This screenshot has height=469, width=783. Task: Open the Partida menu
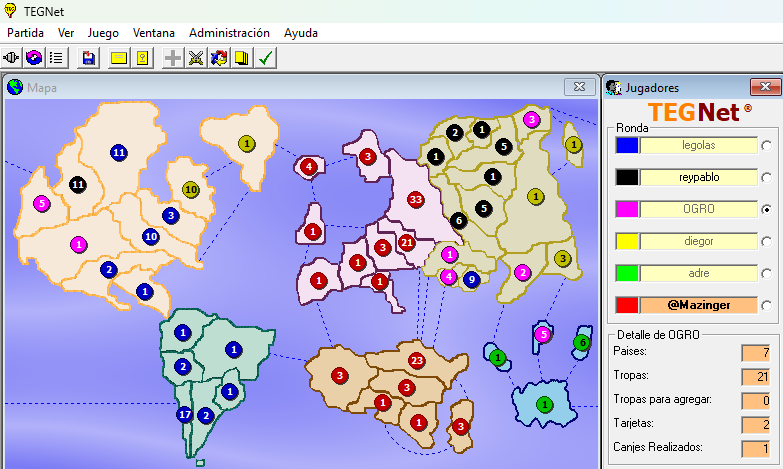(x=26, y=32)
